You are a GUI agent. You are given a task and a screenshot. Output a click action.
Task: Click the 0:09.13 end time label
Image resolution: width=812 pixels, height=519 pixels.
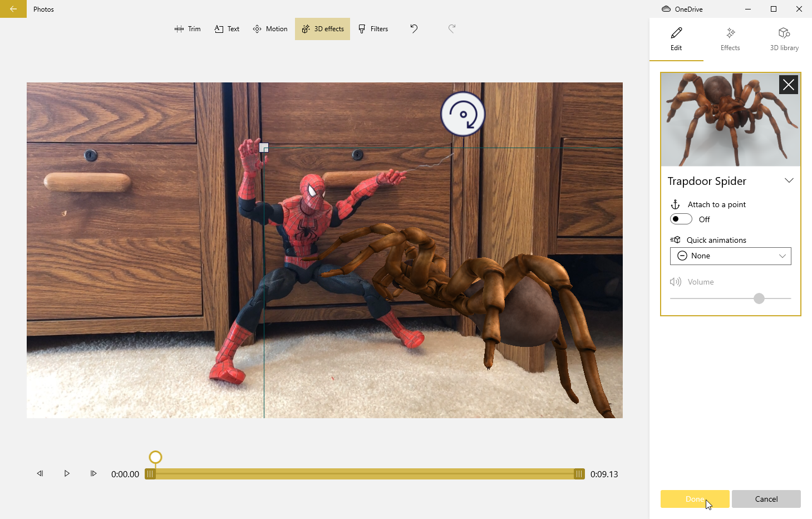click(x=604, y=474)
